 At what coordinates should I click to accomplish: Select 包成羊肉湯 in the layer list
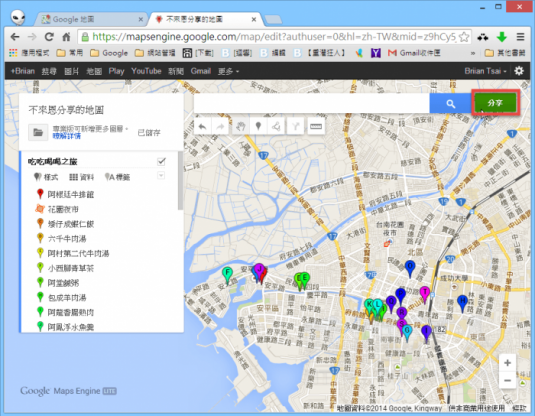click(x=67, y=298)
